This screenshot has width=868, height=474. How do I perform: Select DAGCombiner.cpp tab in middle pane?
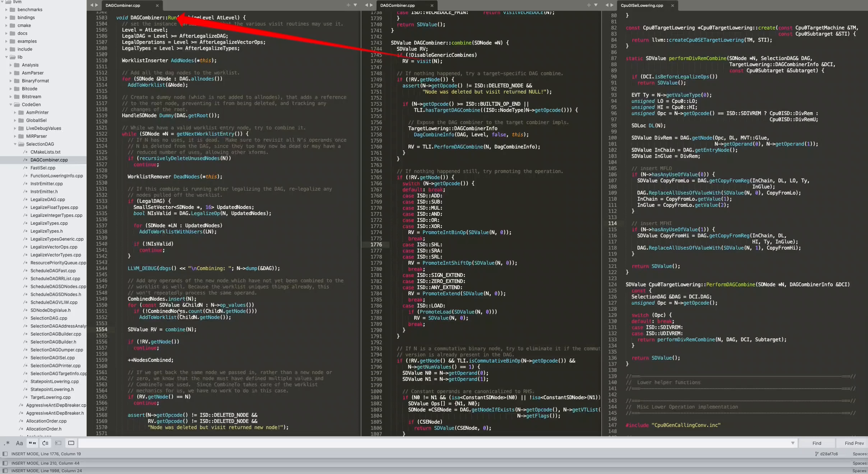pyautogui.click(x=406, y=5)
